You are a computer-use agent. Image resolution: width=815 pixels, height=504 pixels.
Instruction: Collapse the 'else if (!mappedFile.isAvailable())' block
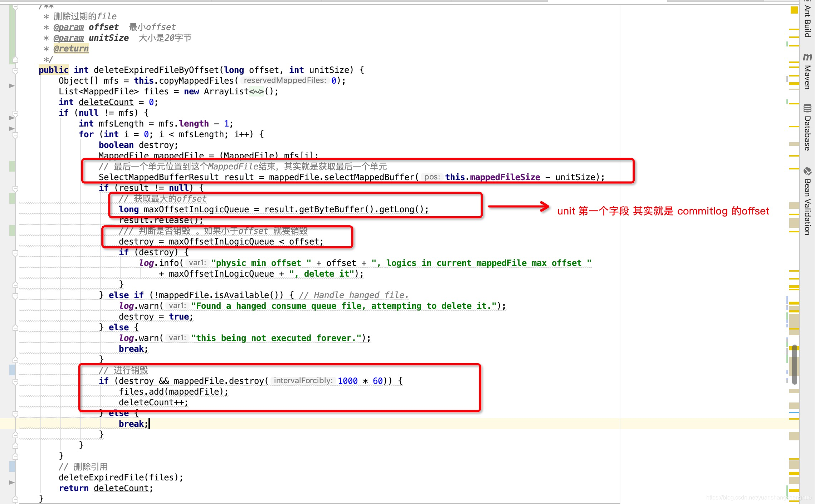[15, 296]
